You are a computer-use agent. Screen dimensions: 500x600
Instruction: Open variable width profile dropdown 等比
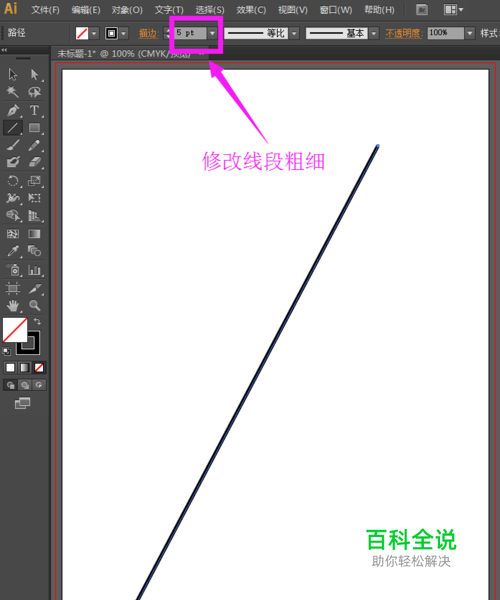pyautogui.click(x=294, y=33)
